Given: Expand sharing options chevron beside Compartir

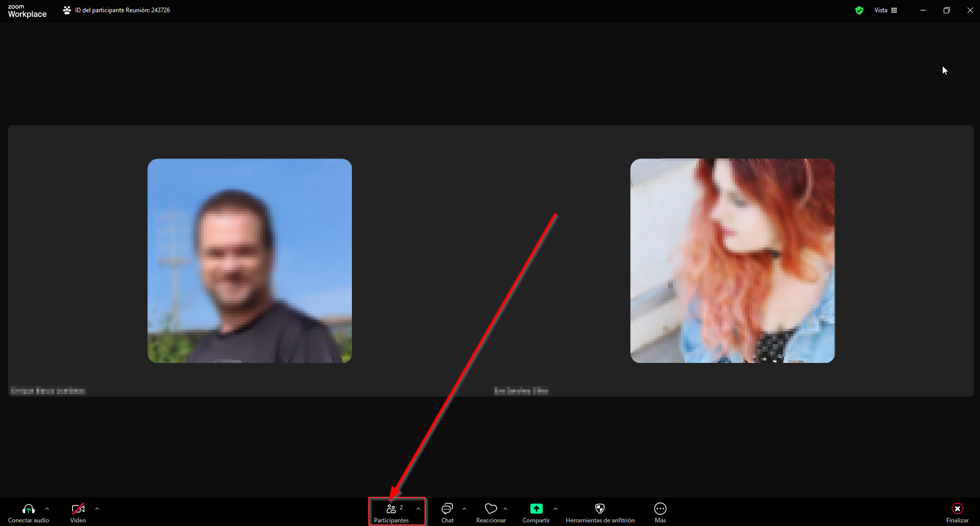Looking at the screenshot, I should click(x=555, y=509).
